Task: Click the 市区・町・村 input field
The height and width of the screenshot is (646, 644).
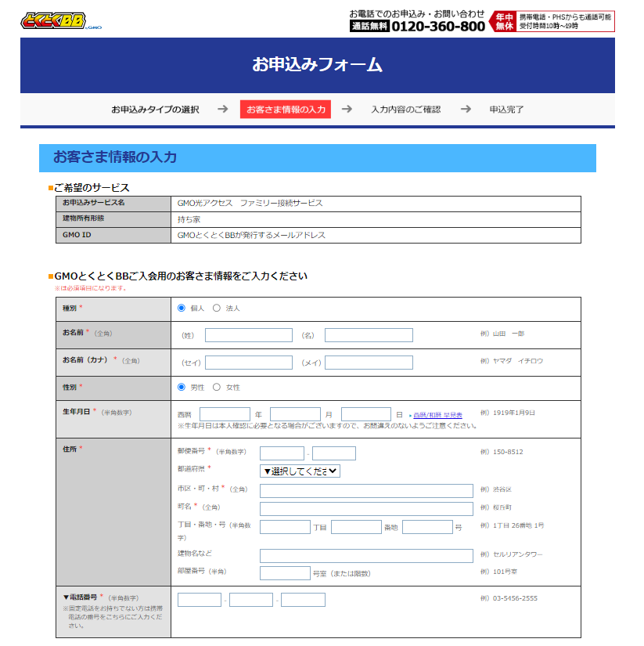Action: tap(366, 491)
